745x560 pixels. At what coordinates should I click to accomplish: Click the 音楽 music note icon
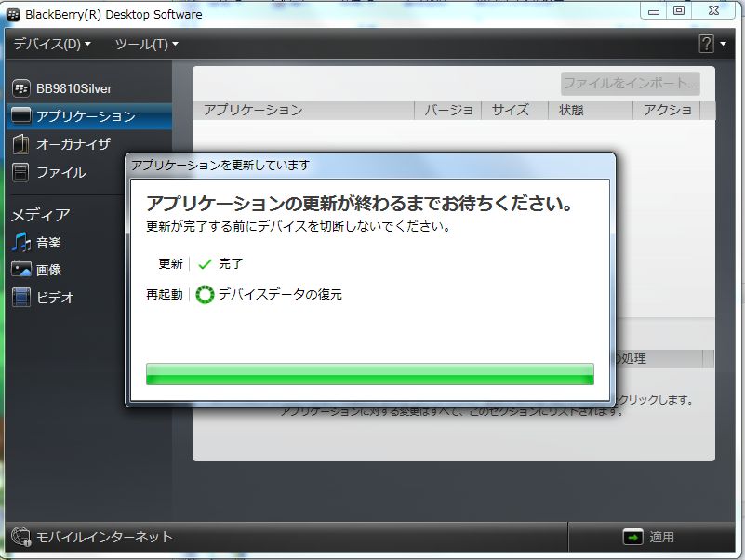[x=20, y=242]
